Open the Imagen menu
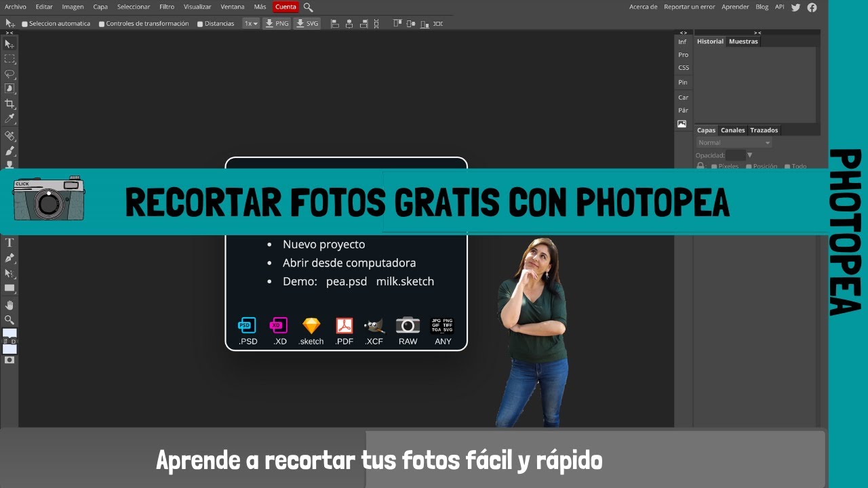Viewport: 868px width, 488px height. pos(73,7)
